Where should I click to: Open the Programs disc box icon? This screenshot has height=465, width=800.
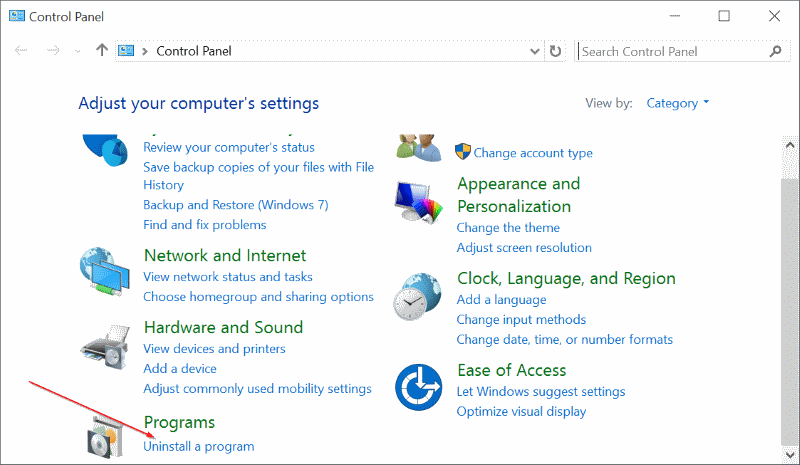[x=105, y=437]
